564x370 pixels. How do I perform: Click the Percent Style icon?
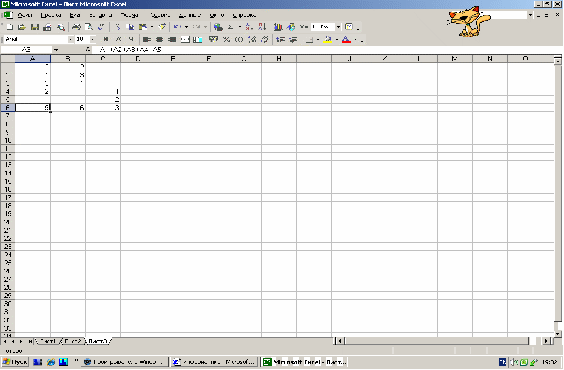(226, 40)
